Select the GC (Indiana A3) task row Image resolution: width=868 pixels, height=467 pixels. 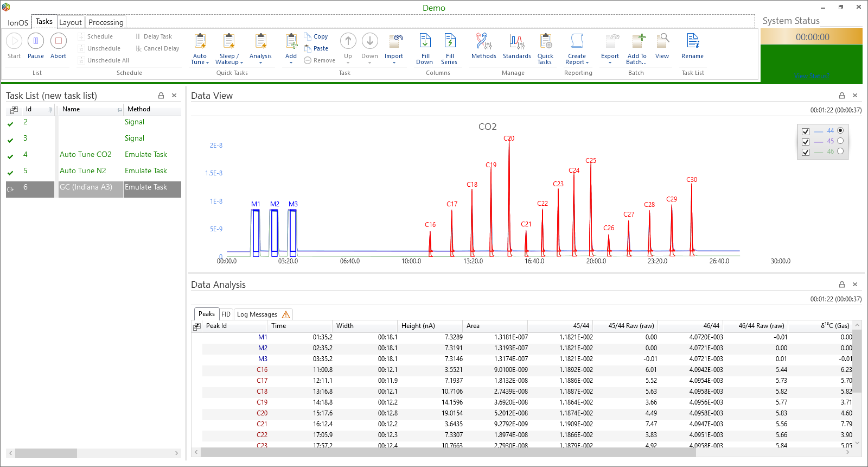click(x=86, y=187)
